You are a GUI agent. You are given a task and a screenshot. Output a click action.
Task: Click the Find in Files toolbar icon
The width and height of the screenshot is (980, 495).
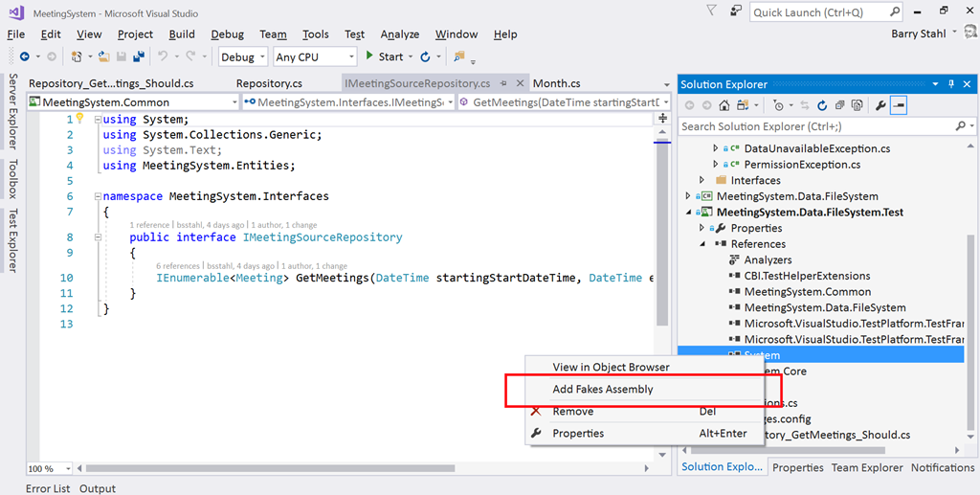click(x=459, y=56)
